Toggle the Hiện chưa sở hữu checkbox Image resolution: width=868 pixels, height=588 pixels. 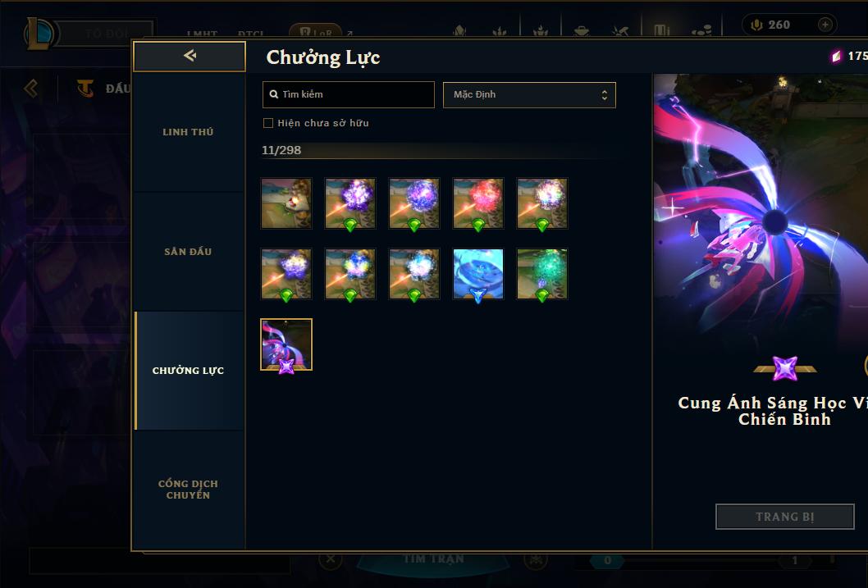[x=268, y=123]
